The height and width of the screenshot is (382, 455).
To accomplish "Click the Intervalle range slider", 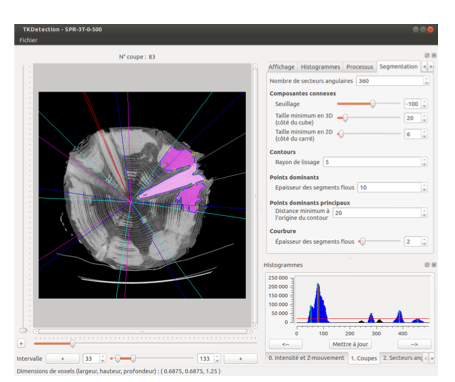I will point(152,359).
